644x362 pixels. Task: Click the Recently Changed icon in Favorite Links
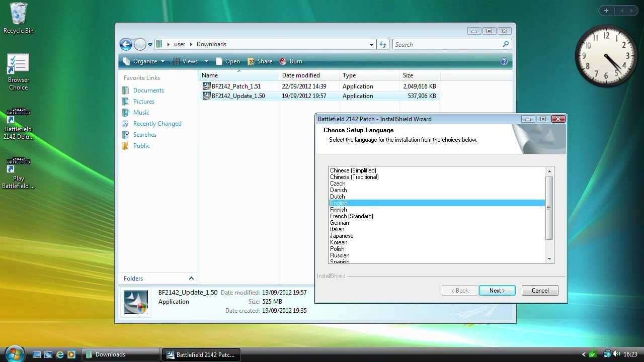pos(125,124)
